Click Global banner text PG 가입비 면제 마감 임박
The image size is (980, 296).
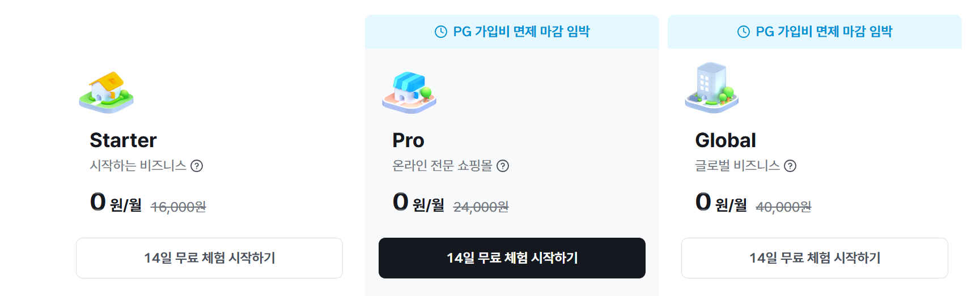point(824,32)
